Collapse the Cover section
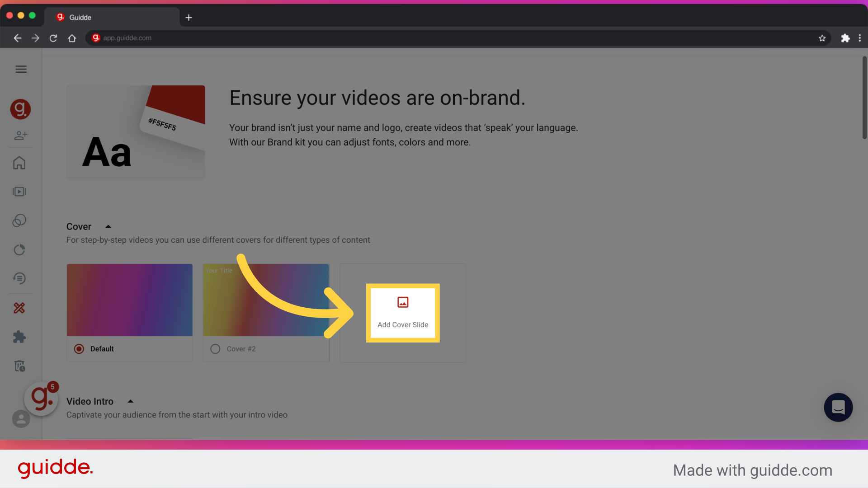Screen dimensions: 868x488 (x=108, y=226)
